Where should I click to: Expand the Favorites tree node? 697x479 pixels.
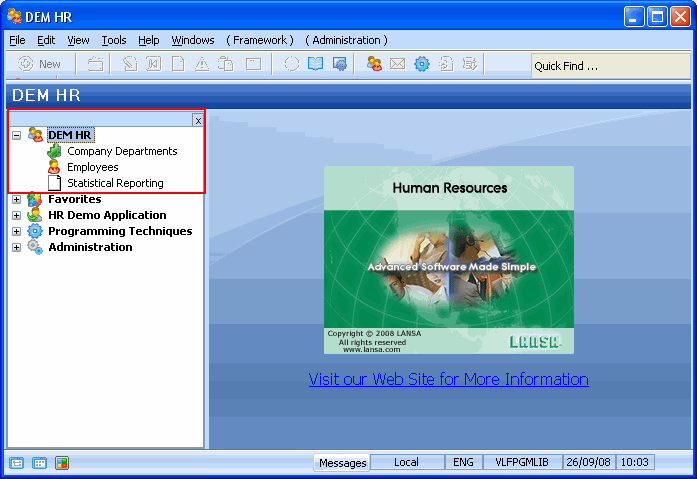(16, 200)
